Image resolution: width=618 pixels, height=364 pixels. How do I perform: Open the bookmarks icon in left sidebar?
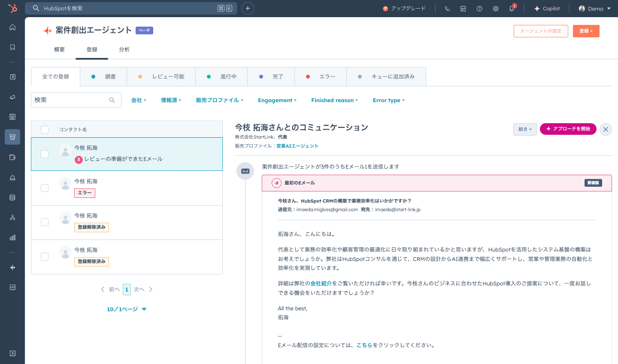click(12, 47)
